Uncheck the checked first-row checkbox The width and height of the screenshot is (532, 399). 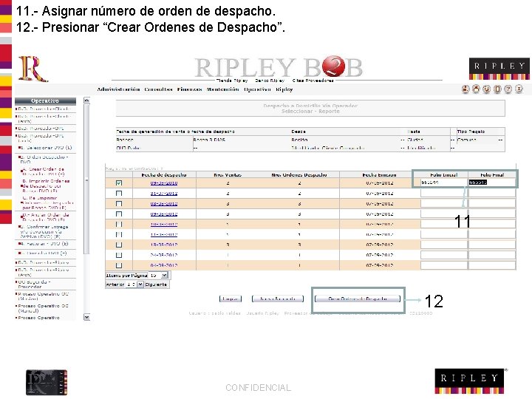click(119, 183)
